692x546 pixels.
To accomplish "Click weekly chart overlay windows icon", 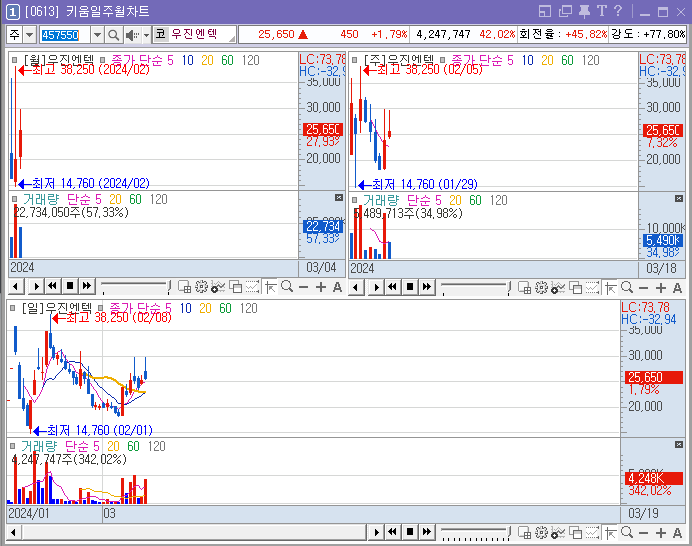I will (x=575, y=288).
